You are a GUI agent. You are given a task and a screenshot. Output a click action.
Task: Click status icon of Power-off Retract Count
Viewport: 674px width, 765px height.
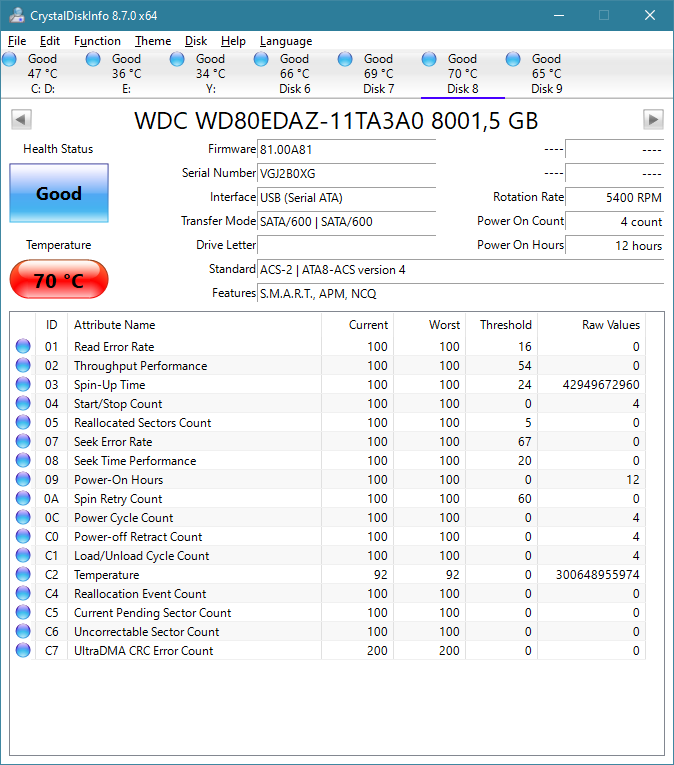23,536
